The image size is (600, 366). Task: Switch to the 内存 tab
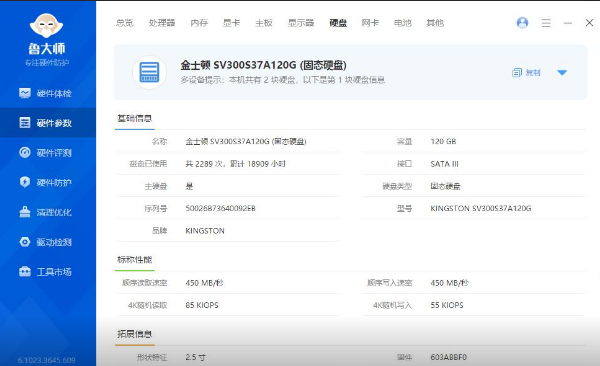tap(199, 23)
